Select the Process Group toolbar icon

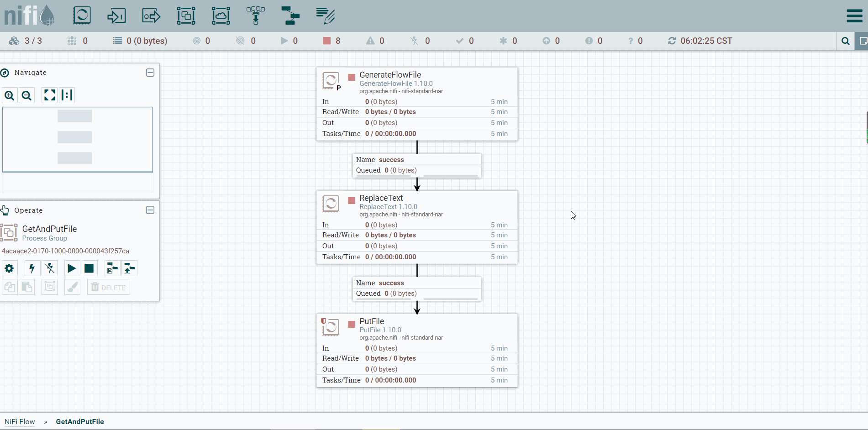[186, 16]
